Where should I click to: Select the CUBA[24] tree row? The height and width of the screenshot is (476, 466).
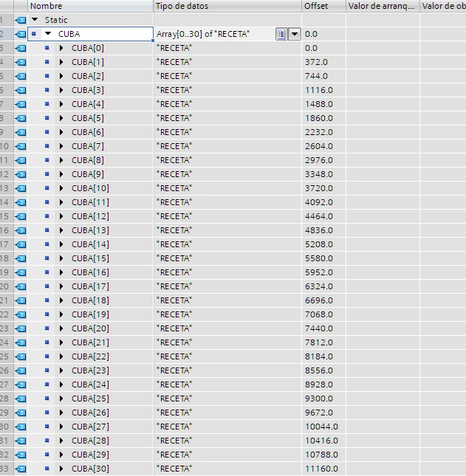[90, 384]
